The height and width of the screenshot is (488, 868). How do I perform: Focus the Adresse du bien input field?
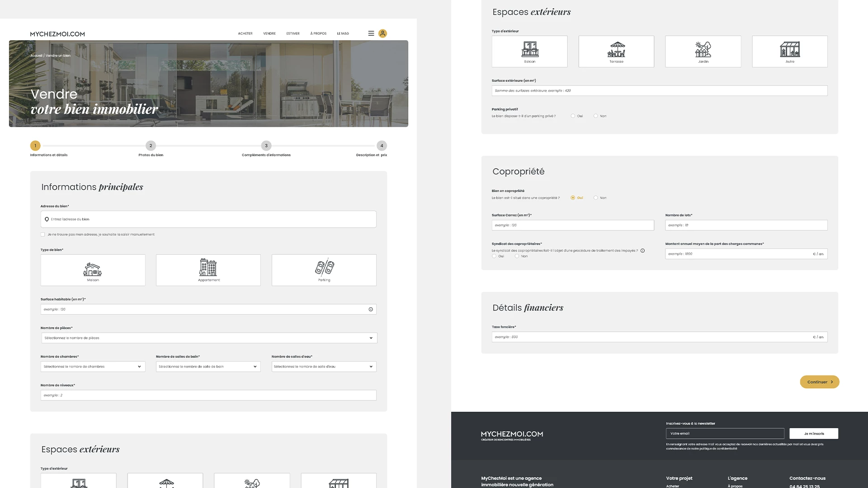(208, 219)
